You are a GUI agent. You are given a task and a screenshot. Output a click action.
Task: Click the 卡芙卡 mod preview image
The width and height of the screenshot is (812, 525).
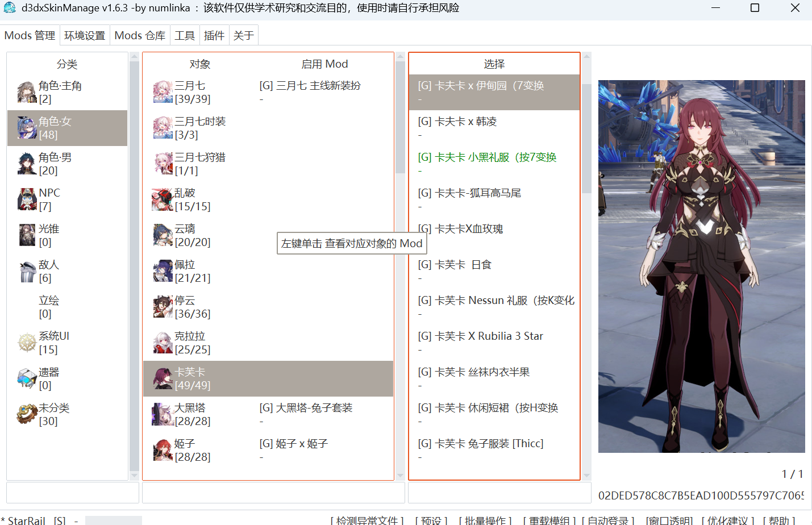[701, 266]
